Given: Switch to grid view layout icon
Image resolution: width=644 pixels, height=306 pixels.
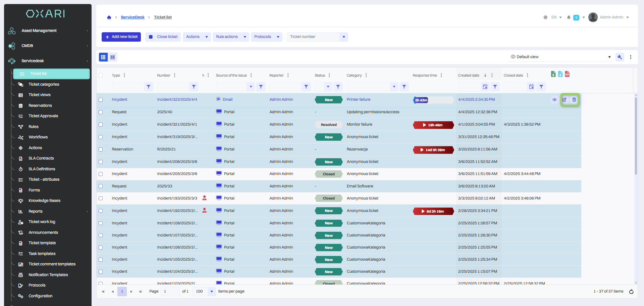Looking at the screenshot, I should tap(103, 57).
